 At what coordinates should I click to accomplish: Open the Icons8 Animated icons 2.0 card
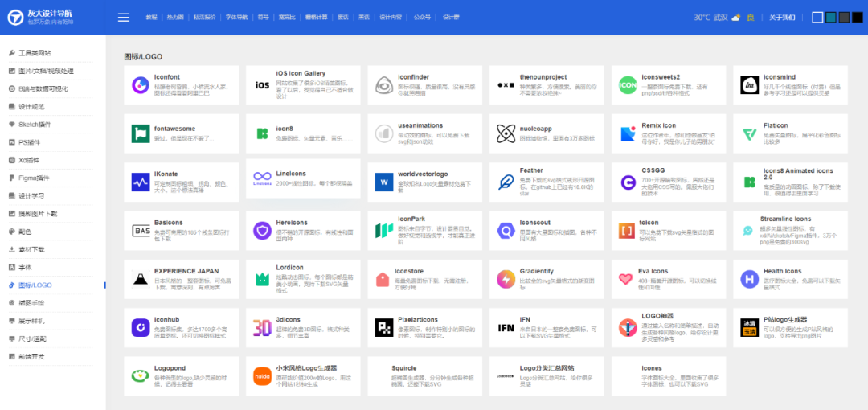pyautogui.click(x=791, y=182)
